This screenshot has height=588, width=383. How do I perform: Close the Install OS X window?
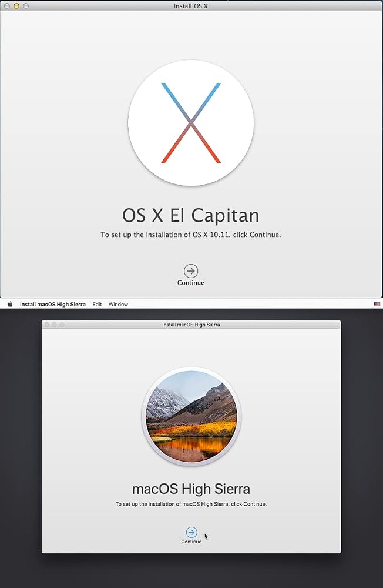pyautogui.click(x=6, y=6)
